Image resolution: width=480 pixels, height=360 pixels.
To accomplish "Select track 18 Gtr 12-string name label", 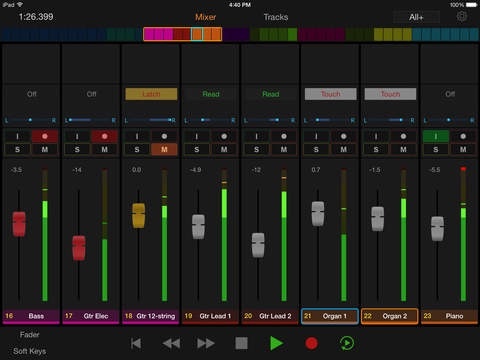I will (x=151, y=316).
